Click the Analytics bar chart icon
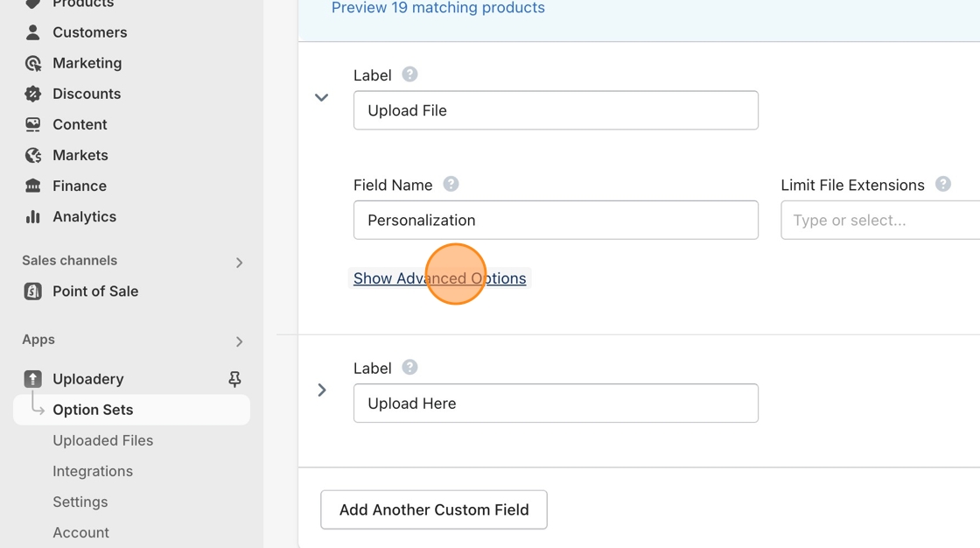 (x=33, y=216)
